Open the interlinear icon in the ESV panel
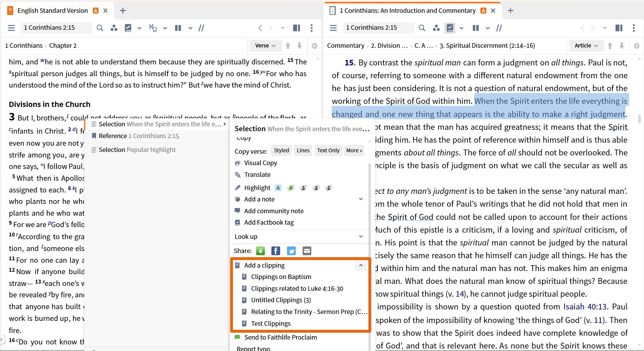This screenshot has width=644, height=351. (x=153, y=28)
